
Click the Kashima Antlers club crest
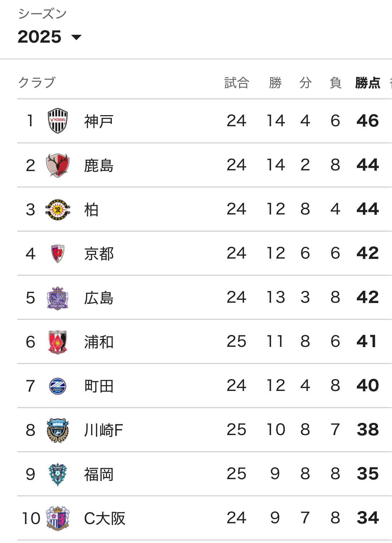click(x=57, y=165)
